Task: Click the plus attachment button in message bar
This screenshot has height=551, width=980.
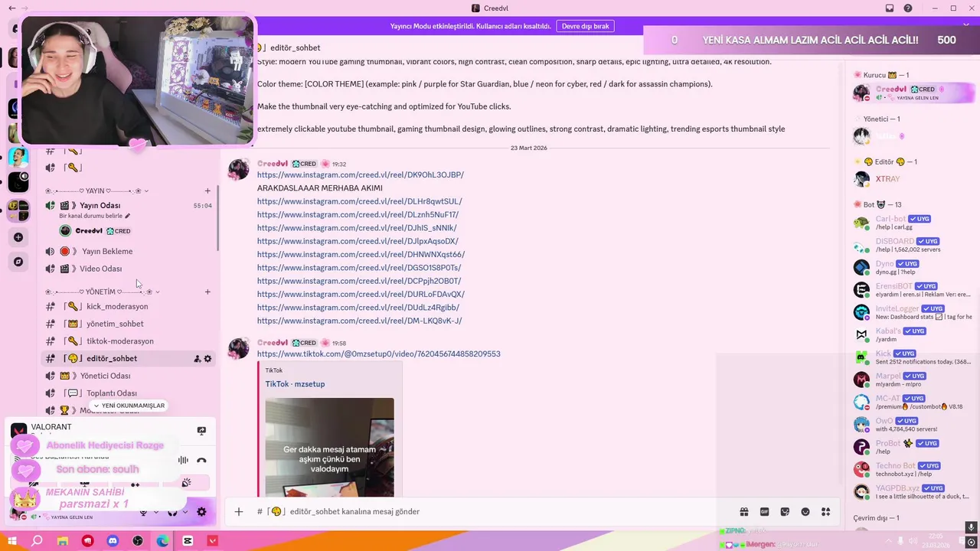Action: click(238, 512)
